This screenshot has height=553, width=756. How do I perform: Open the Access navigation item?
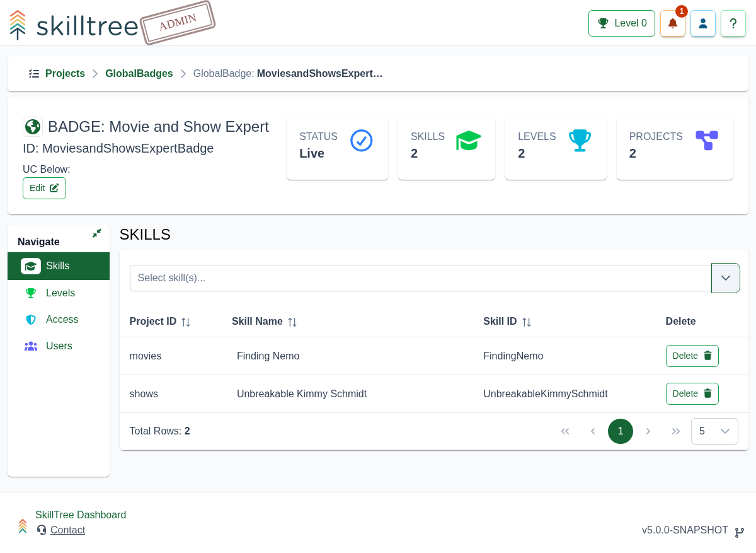coord(59,320)
